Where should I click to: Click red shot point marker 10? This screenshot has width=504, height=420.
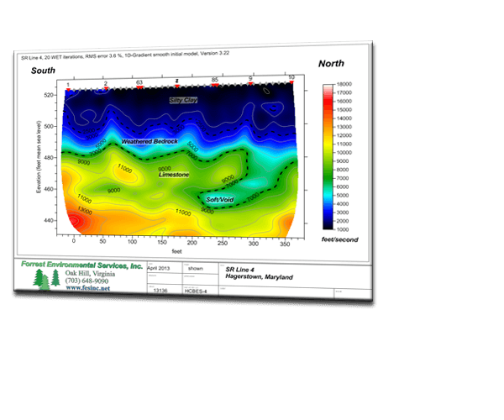coord(291,81)
